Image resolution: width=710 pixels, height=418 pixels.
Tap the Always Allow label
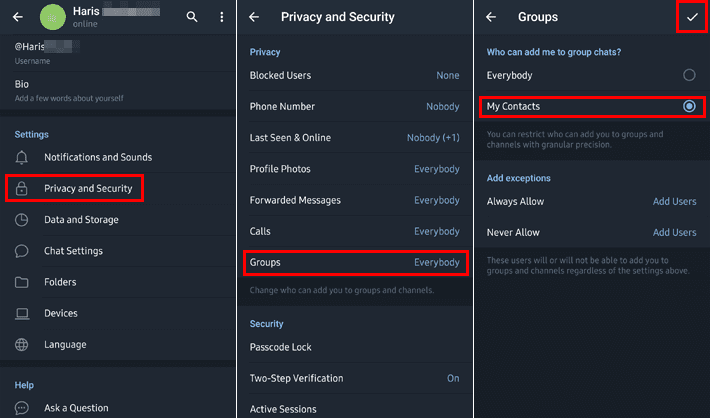[515, 202]
